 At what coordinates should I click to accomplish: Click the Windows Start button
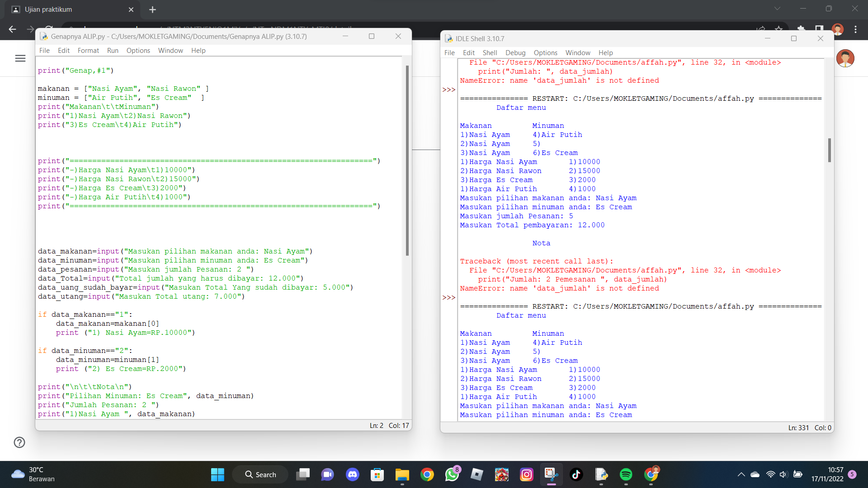pyautogui.click(x=217, y=474)
